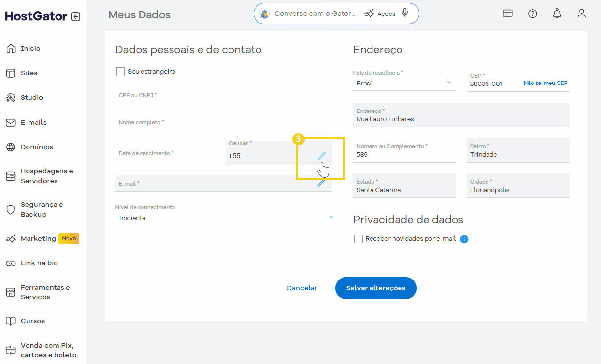The image size is (601, 364).
Task: Collapse the sidebar using the arrow icon
Action: pos(75,17)
